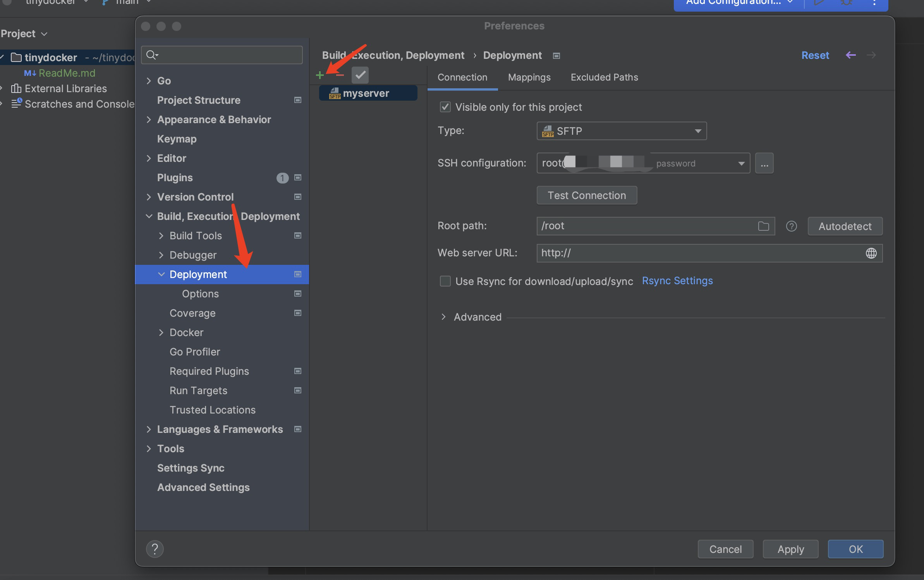Click the green plus add server icon

click(319, 75)
